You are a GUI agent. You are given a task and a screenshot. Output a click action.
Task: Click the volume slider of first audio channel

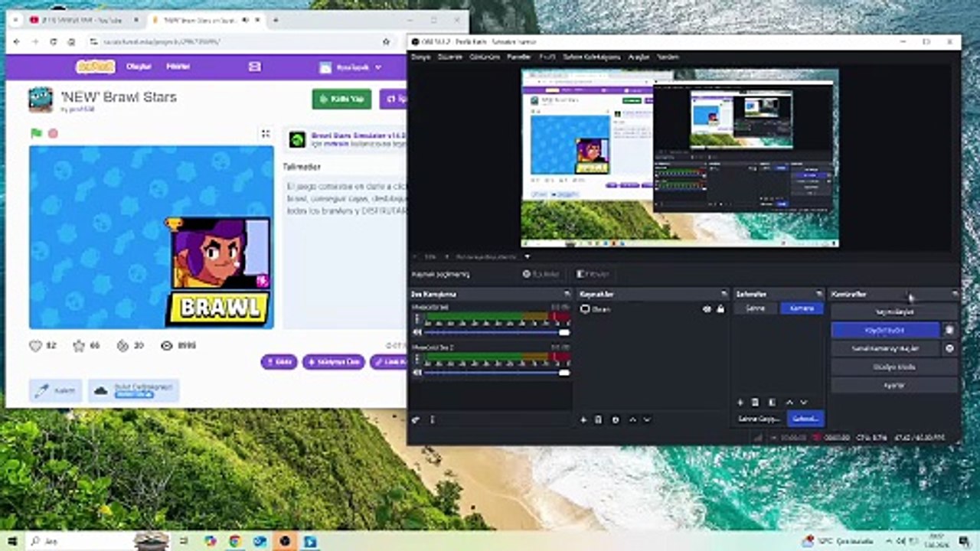click(496, 332)
